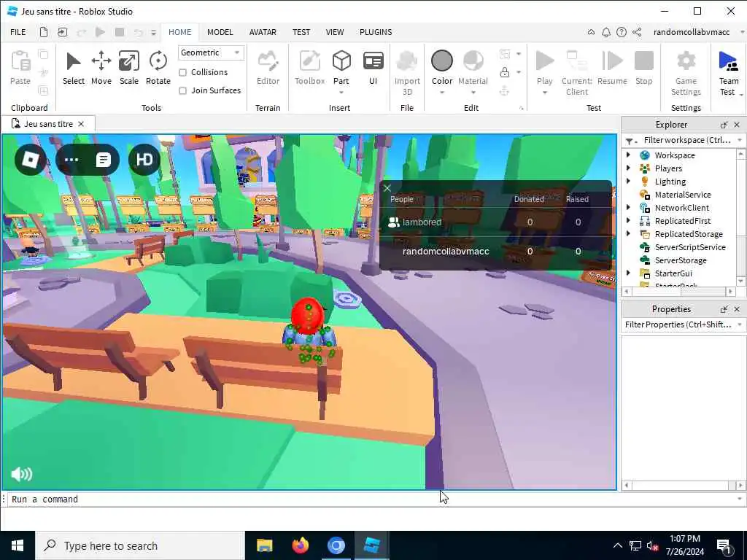
Task: Switch to the PLUGINS ribbon tab
Action: pyautogui.click(x=376, y=32)
